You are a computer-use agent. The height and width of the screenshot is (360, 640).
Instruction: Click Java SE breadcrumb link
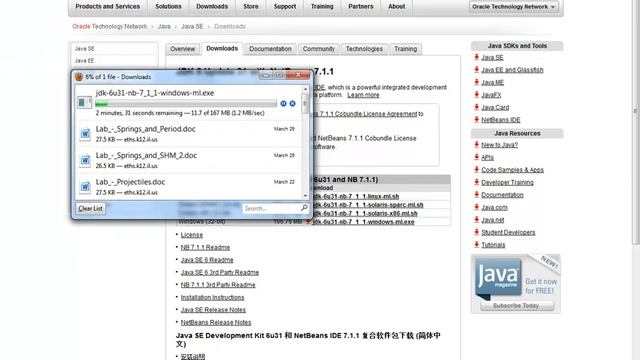coord(192,27)
